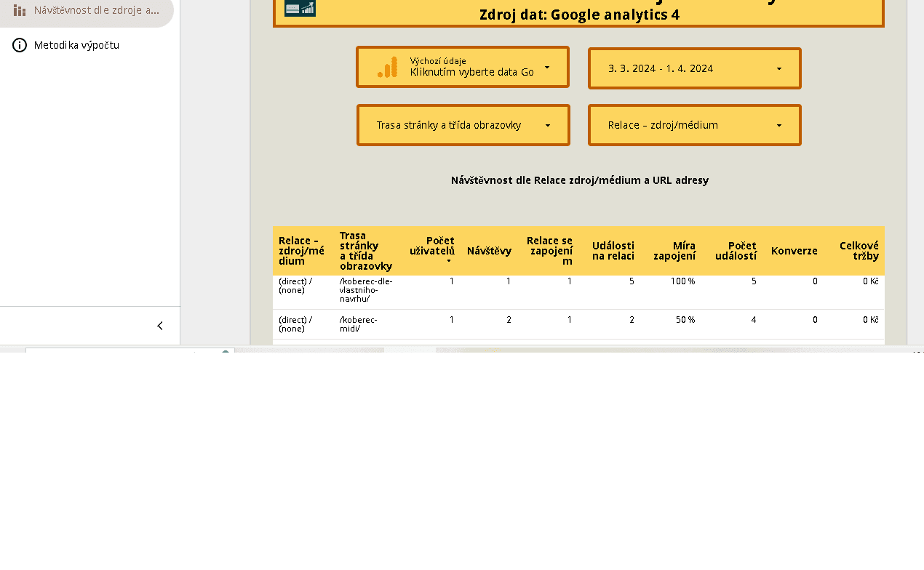924x570 pixels.
Task: Select the /koberec-dle-vlastniho-navrhu/ table row
Action: pyautogui.click(x=578, y=292)
